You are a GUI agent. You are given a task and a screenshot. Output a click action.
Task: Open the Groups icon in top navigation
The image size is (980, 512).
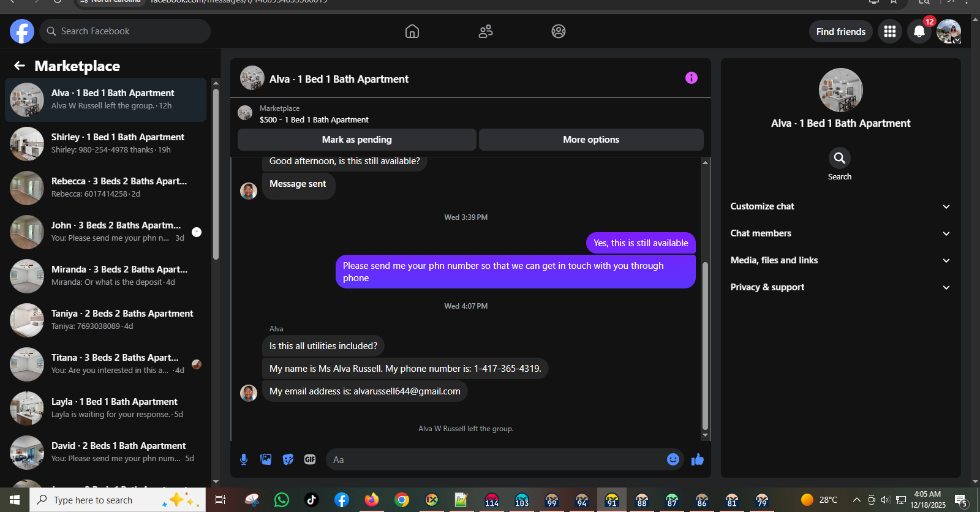(x=559, y=31)
